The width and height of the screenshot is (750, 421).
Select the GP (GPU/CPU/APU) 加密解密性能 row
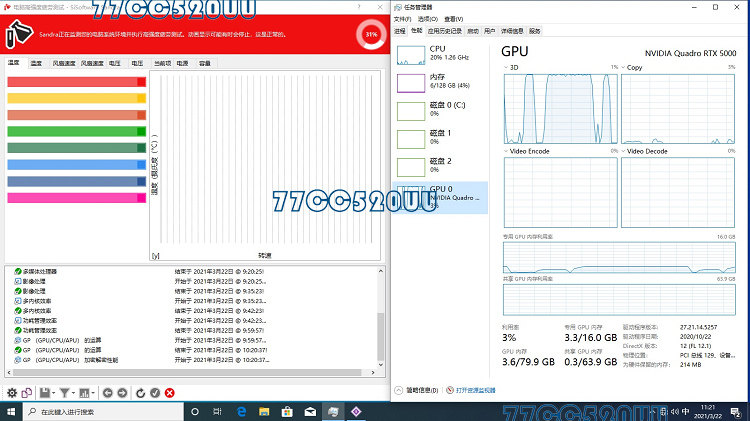pos(191,360)
